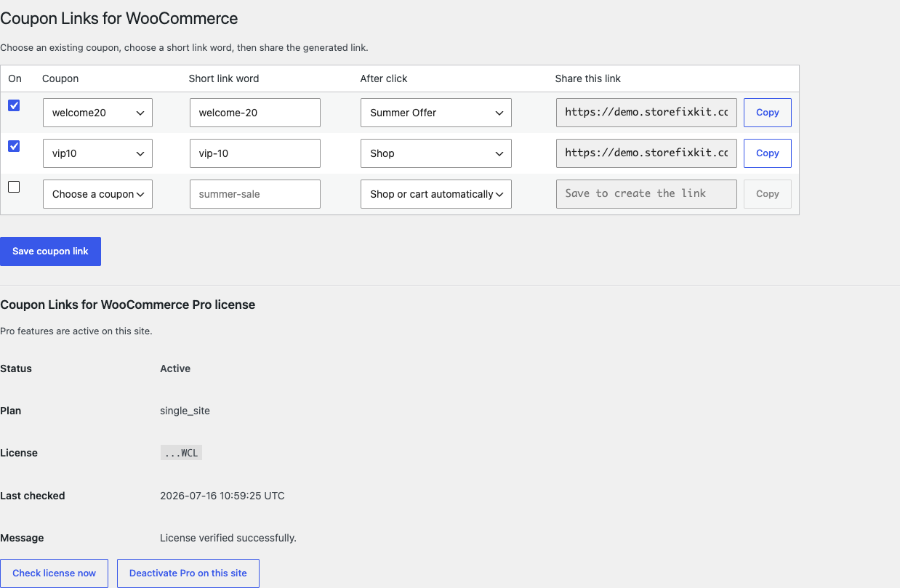
Task: Click the Coupon column header
Action: [x=60, y=78]
